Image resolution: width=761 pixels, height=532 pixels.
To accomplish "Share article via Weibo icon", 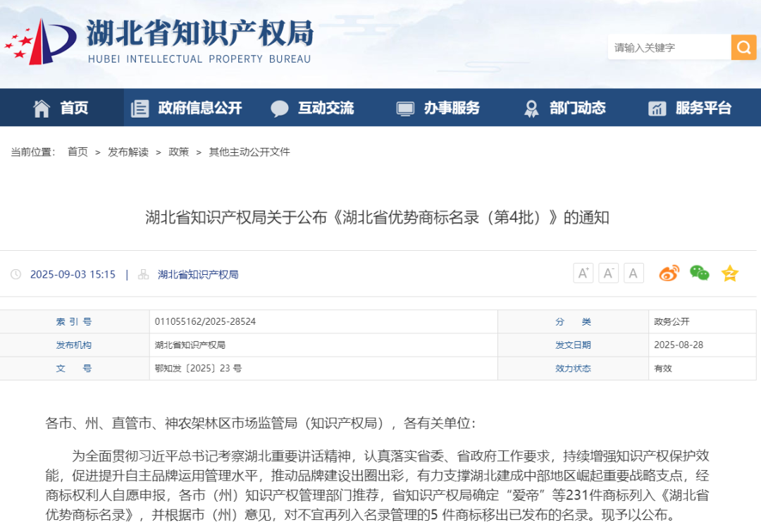I will click(x=669, y=273).
